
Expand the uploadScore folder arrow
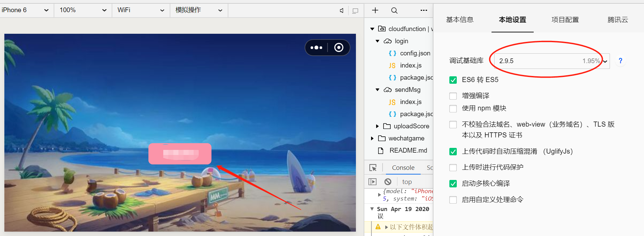(x=377, y=126)
